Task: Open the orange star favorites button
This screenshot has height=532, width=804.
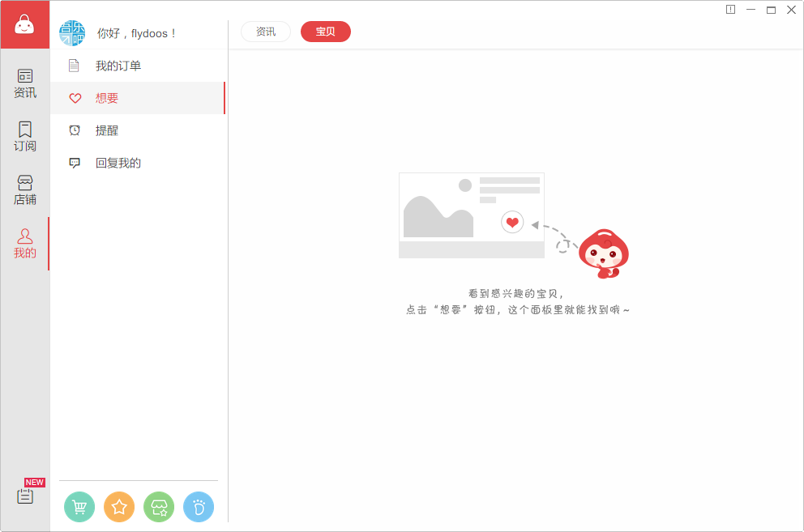Action: click(x=119, y=507)
